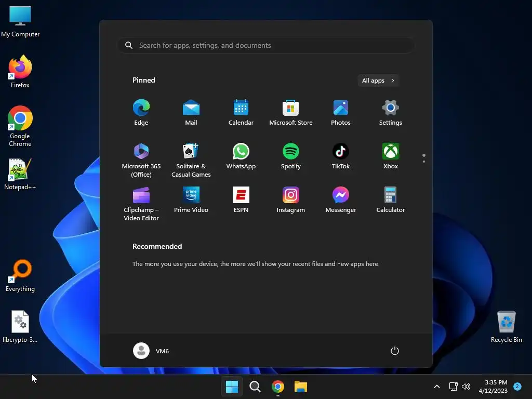The height and width of the screenshot is (399, 532).
Task: Click the Windows Start button in taskbar
Action: click(232, 387)
